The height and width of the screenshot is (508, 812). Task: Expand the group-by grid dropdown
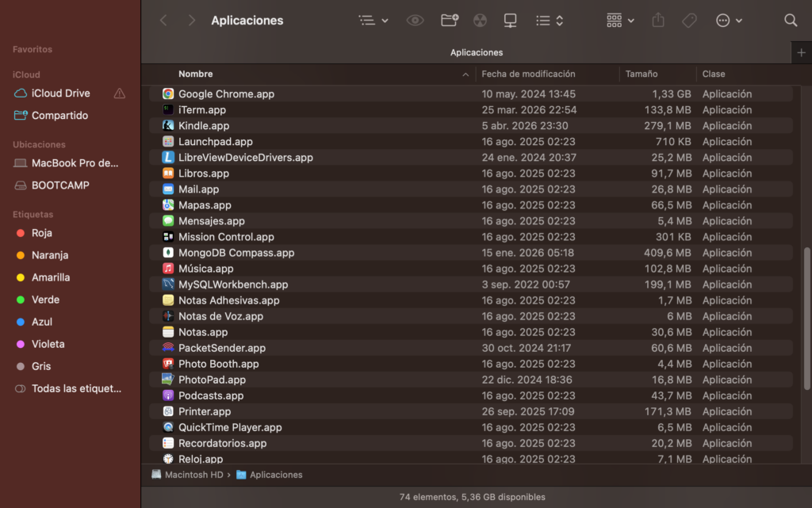tap(620, 21)
